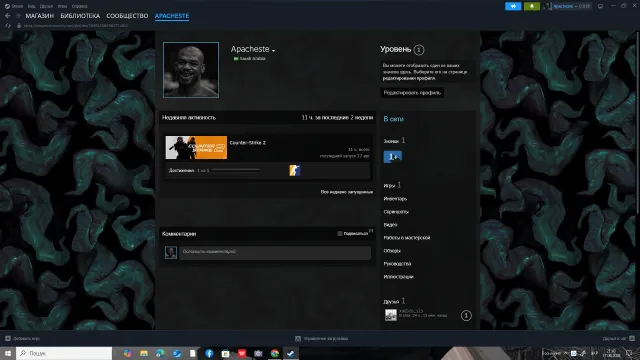Reload the page with the refresh icon
640x360 pixels.
click(x=8, y=25)
